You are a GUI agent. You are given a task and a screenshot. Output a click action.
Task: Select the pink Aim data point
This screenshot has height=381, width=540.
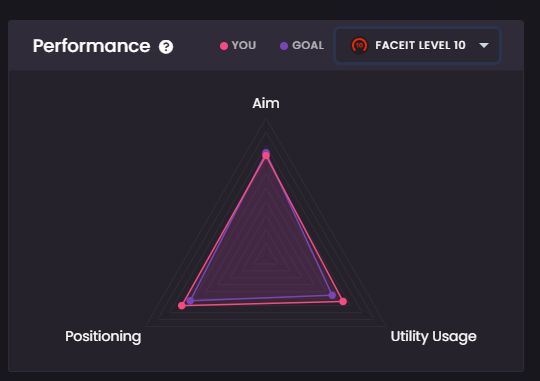[x=266, y=156]
